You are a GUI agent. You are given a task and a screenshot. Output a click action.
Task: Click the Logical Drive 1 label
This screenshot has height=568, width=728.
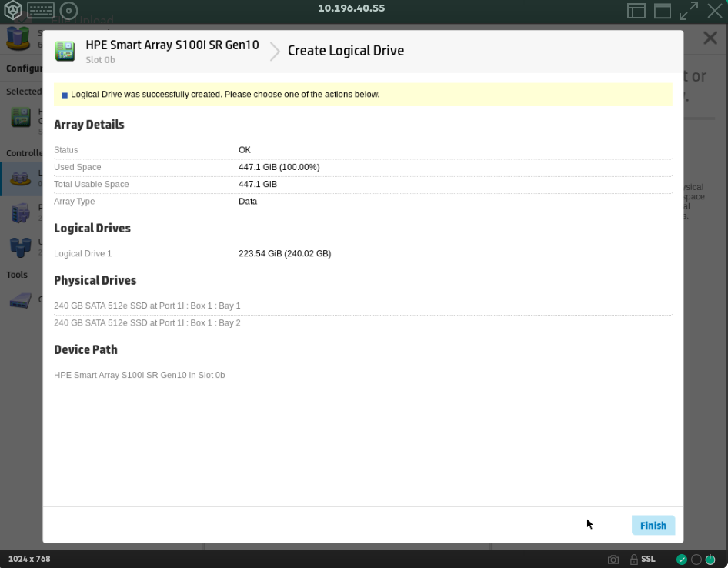(82, 253)
